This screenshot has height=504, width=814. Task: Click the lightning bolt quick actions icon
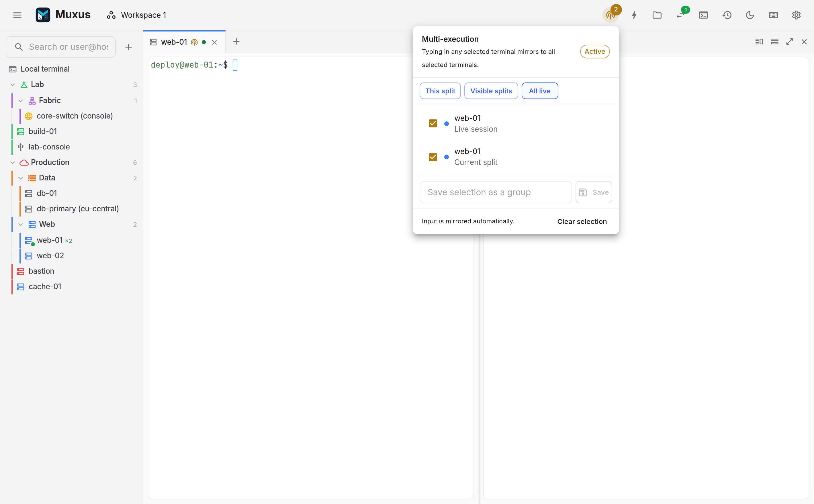[x=634, y=15]
